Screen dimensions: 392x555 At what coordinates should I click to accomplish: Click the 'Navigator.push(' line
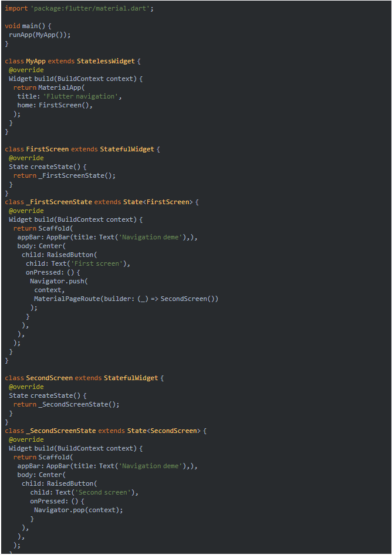pos(59,281)
